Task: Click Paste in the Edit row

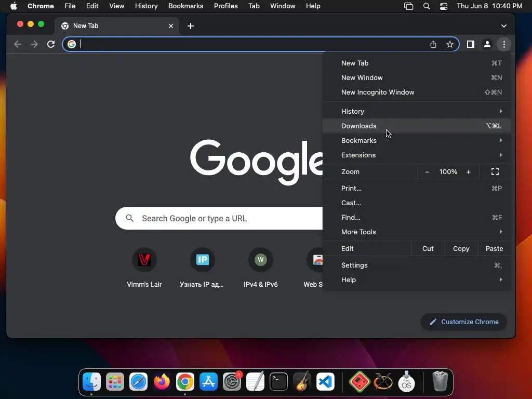Action: click(x=495, y=249)
